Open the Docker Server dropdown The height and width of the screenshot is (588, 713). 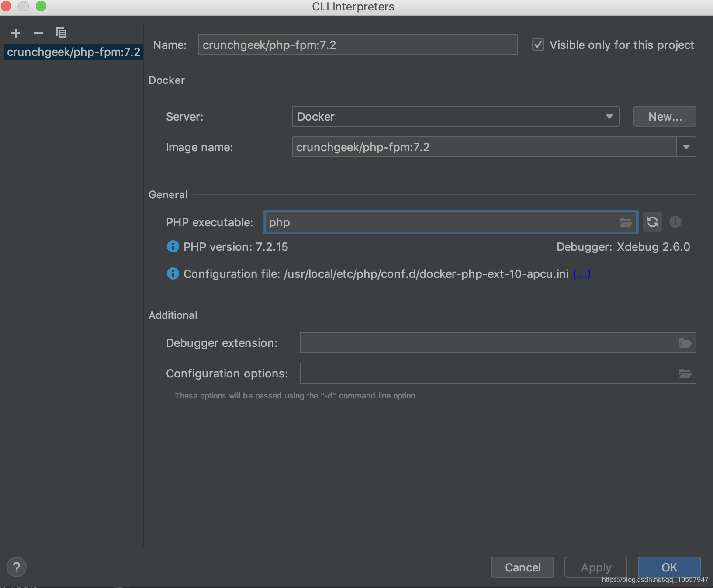click(x=455, y=117)
